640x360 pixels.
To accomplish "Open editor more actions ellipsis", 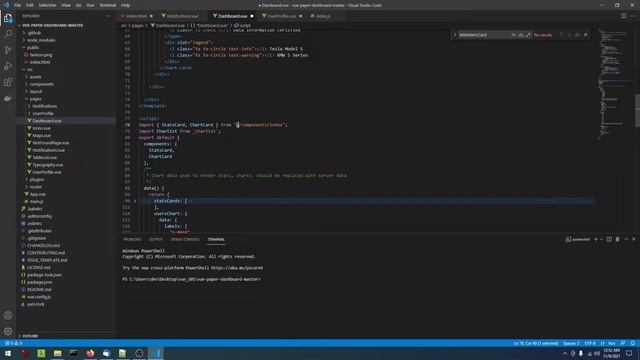I will [633, 16].
